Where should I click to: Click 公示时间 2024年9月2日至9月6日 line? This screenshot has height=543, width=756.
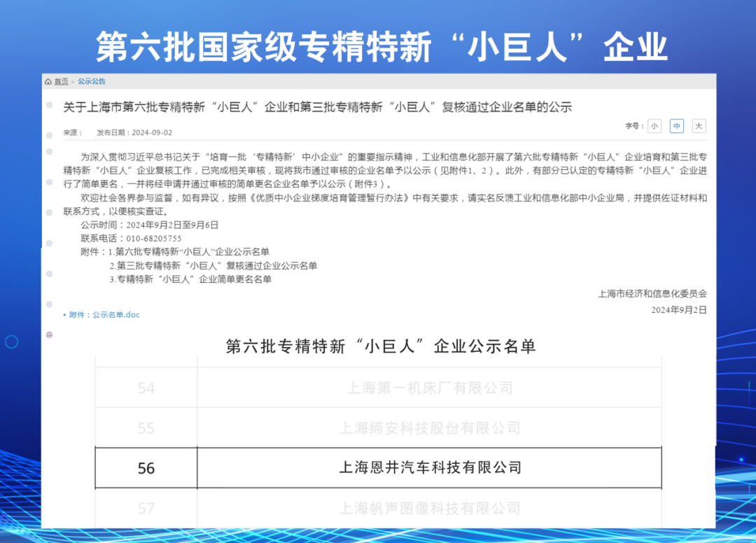[x=150, y=225]
